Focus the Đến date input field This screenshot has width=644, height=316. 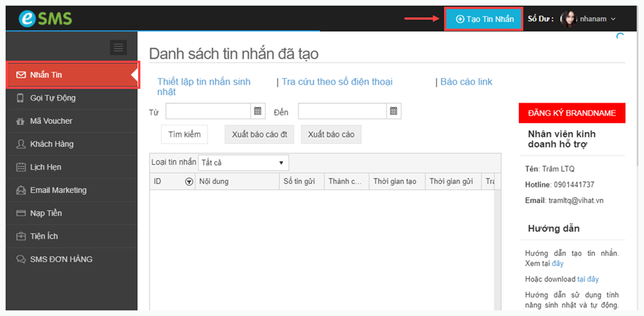click(343, 111)
